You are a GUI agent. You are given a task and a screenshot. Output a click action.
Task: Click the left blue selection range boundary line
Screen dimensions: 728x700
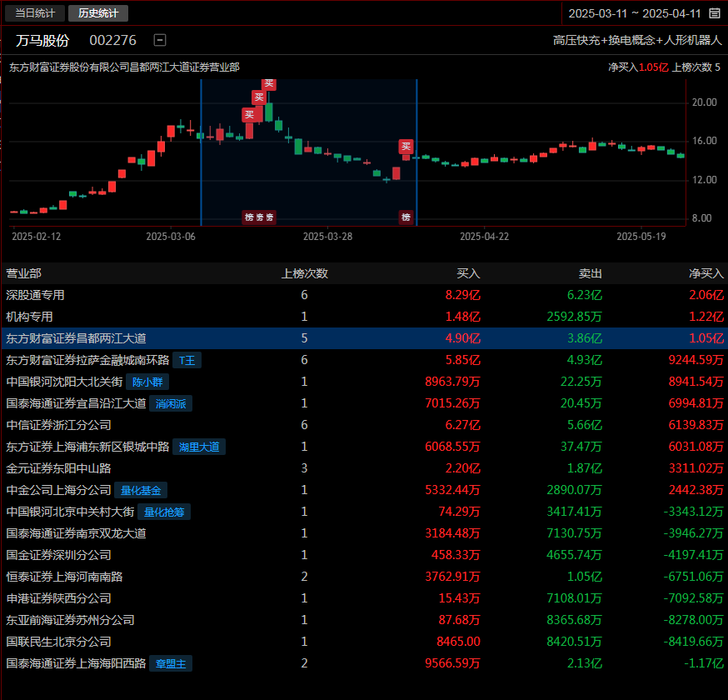coord(201,152)
